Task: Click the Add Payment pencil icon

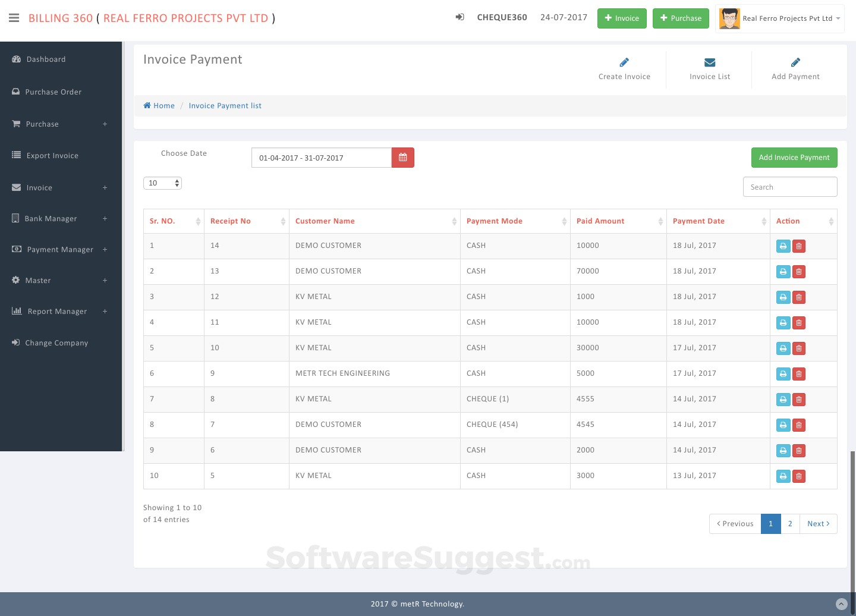Action: [x=795, y=62]
